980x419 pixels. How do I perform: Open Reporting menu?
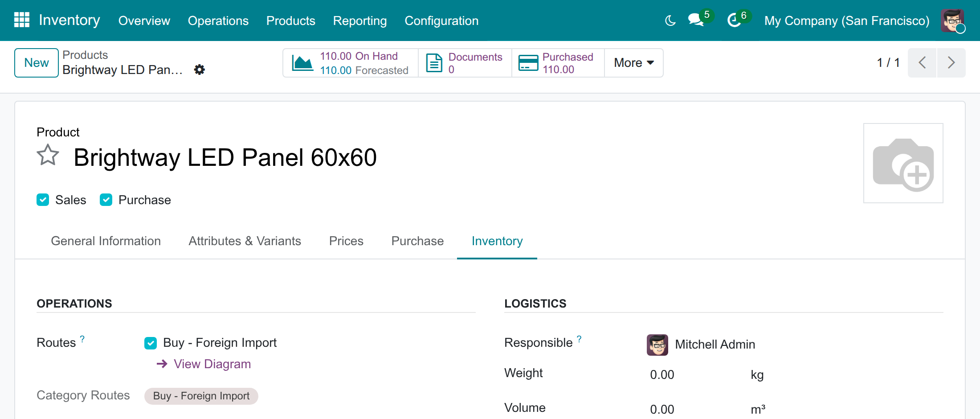[360, 21]
